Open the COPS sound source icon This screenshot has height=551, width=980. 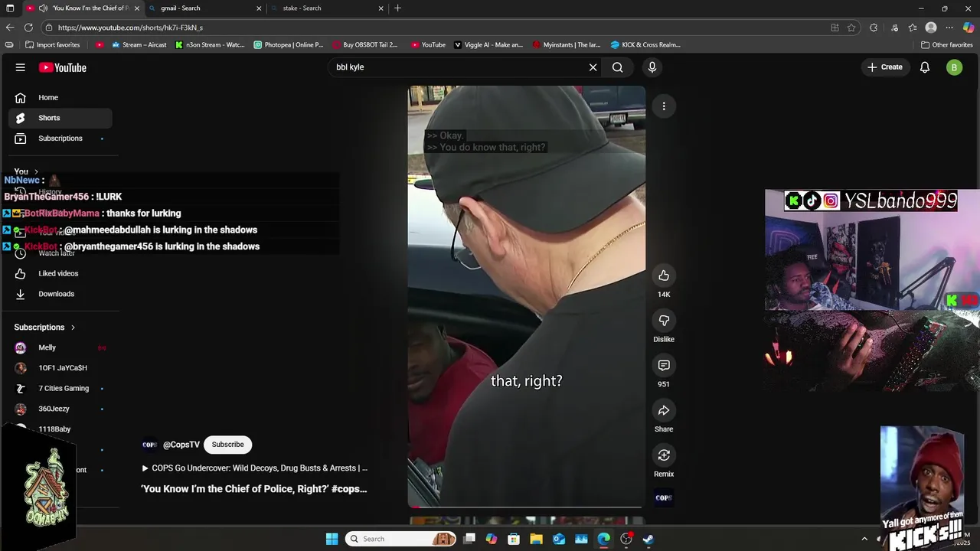point(664,498)
